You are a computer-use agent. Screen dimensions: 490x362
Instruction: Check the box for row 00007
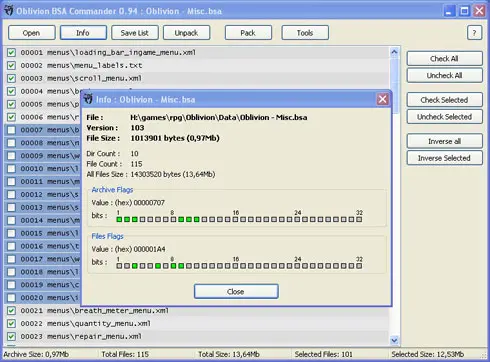click(11, 130)
